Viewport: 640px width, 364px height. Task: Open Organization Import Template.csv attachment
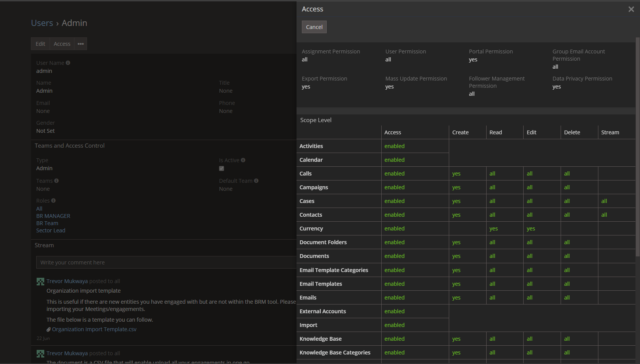click(94, 329)
